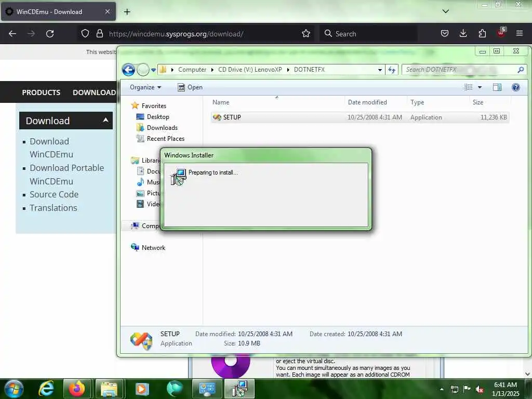
Task: Change view with the view icon
Action: point(468,87)
